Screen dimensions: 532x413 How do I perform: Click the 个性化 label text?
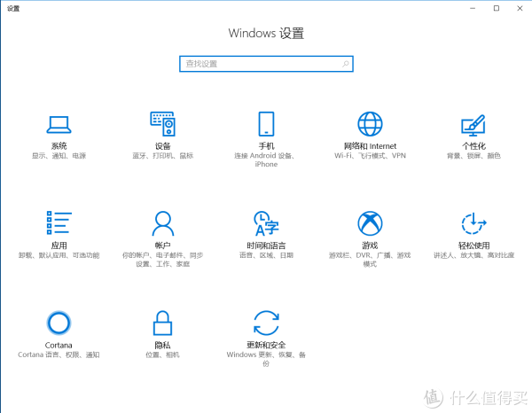pyautogui.click(x=474, y=146)
